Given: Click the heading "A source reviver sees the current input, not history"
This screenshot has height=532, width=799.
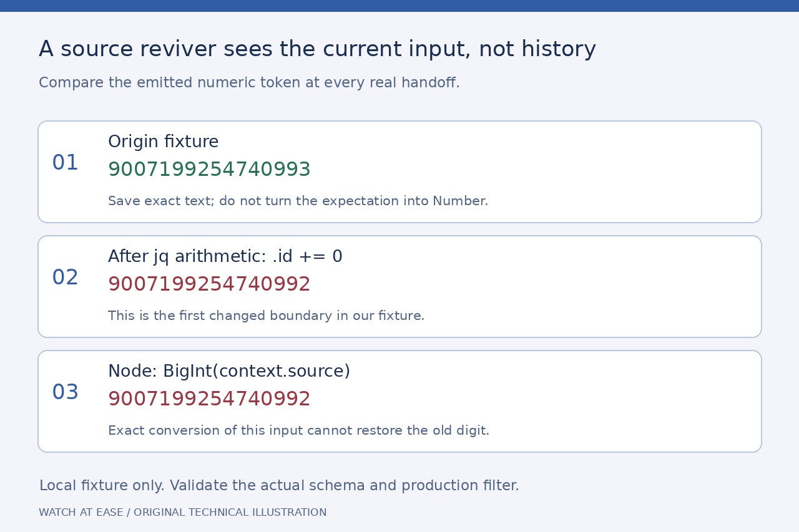Looking at the screenshot, I should pyautogui.click(x=317, y=49).
